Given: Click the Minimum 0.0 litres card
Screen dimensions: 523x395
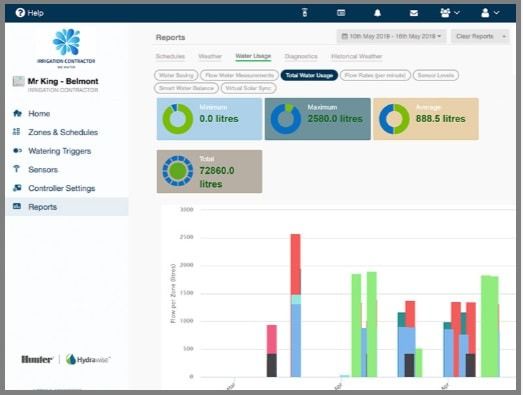Looking at the screenshot, I should tap(209, 119).
